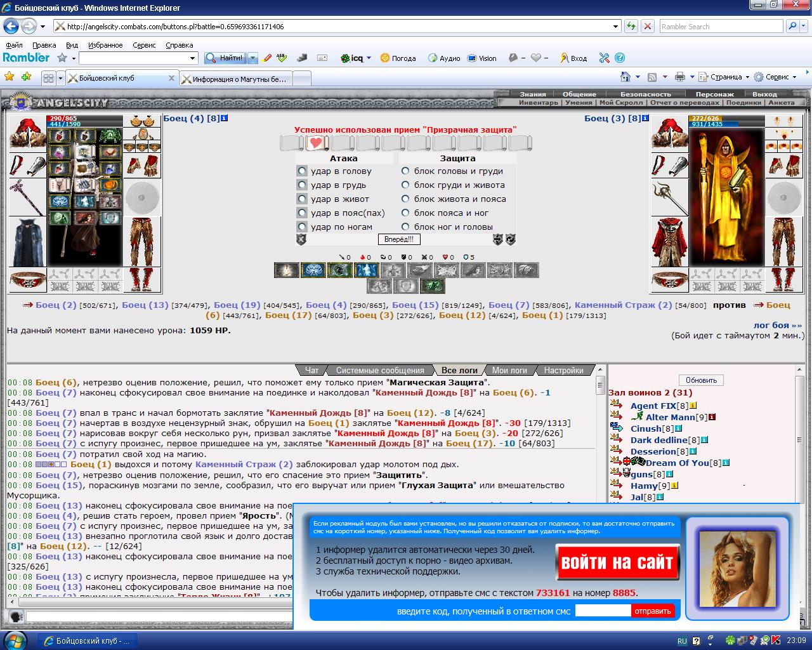Select attack удар в живот
Viewport: 812px width, 650px height.
tap(302, 199)
